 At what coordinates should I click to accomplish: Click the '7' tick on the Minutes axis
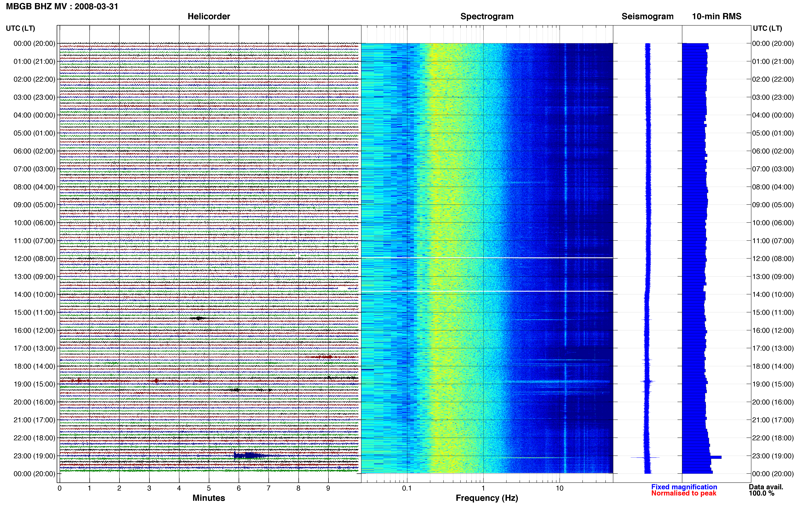269,488
